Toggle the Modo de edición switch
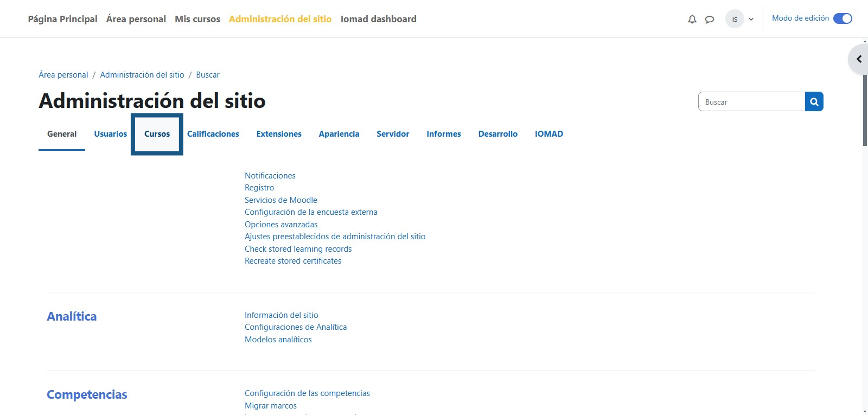The width and height of the screenshot is (868, 415). pyautogui.click(x=842, y=18)
